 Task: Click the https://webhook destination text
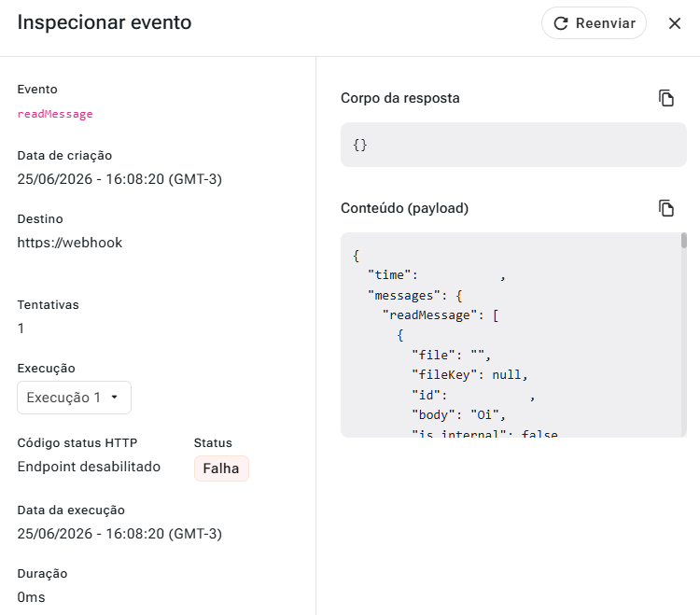click(x=70, y=243)
